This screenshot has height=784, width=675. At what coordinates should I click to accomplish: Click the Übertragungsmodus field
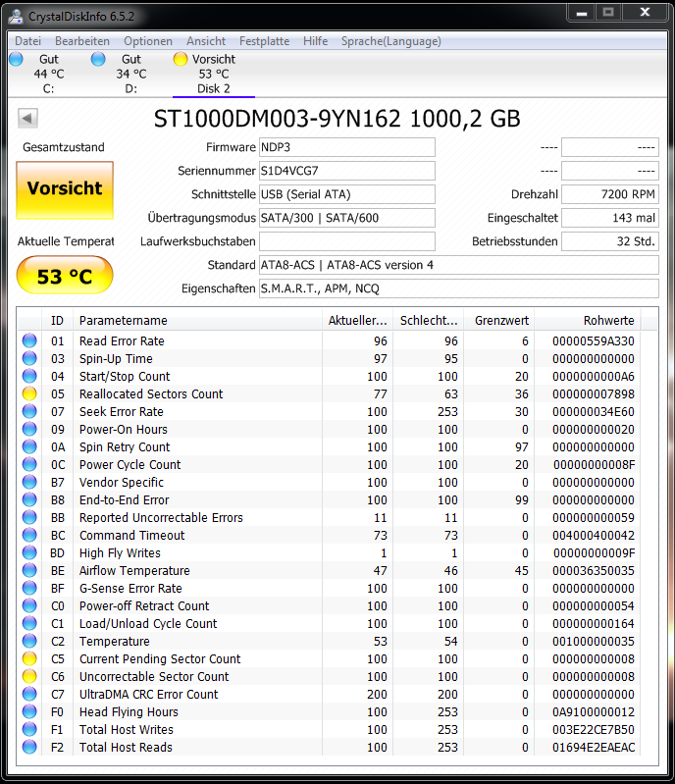[347, 218]
